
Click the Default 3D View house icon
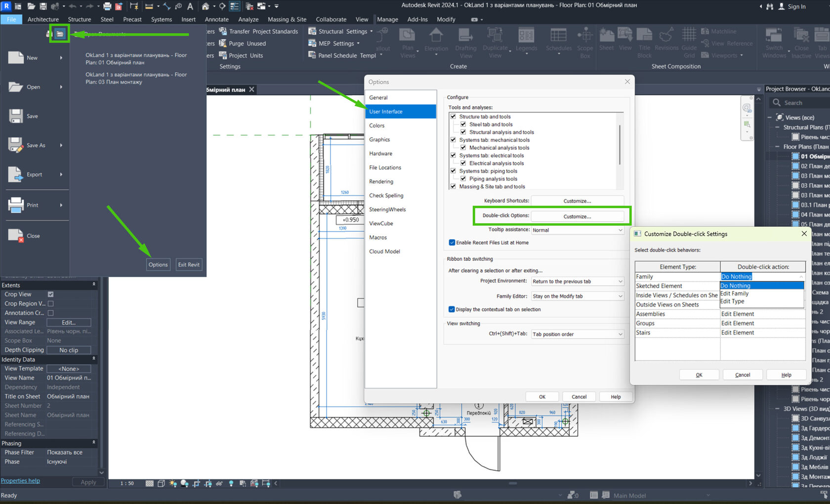point(206,6)
